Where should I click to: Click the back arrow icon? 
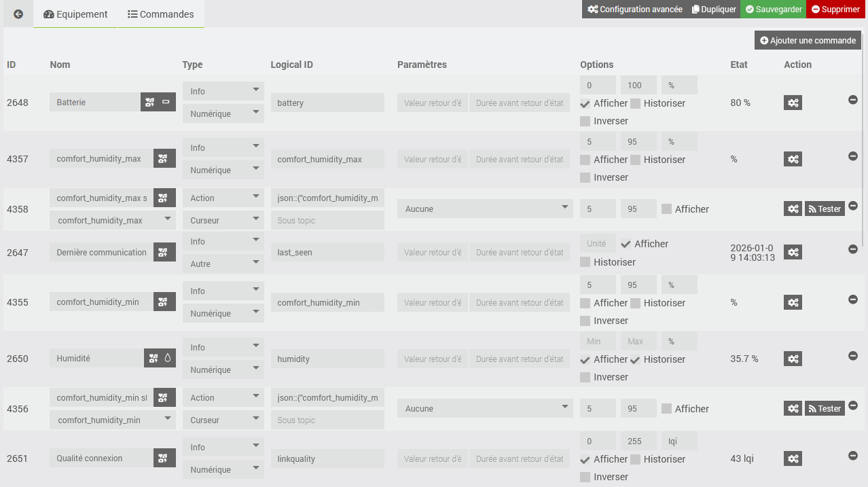point(18,14)
